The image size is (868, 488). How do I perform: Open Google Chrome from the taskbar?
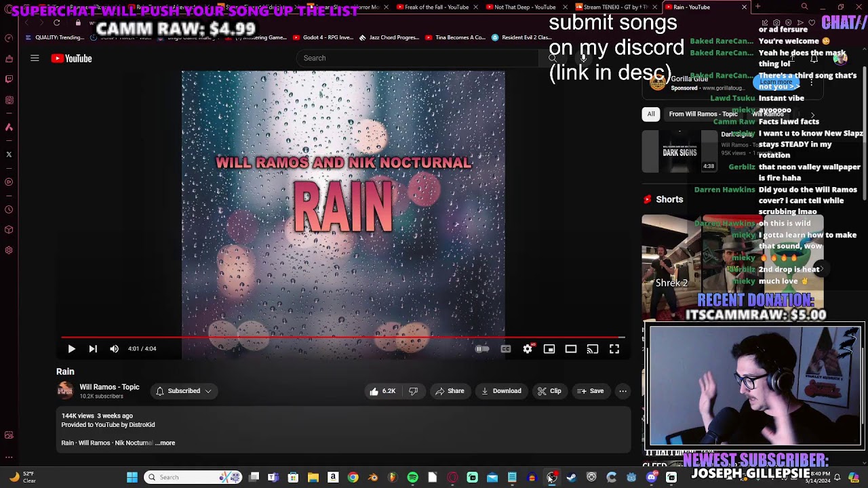point(353,477)
